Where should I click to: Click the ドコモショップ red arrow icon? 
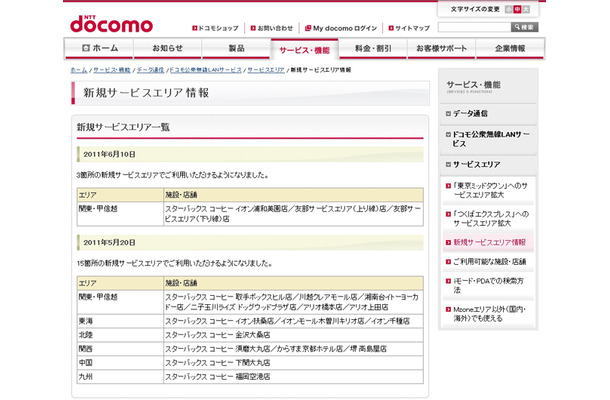(195, 28)
